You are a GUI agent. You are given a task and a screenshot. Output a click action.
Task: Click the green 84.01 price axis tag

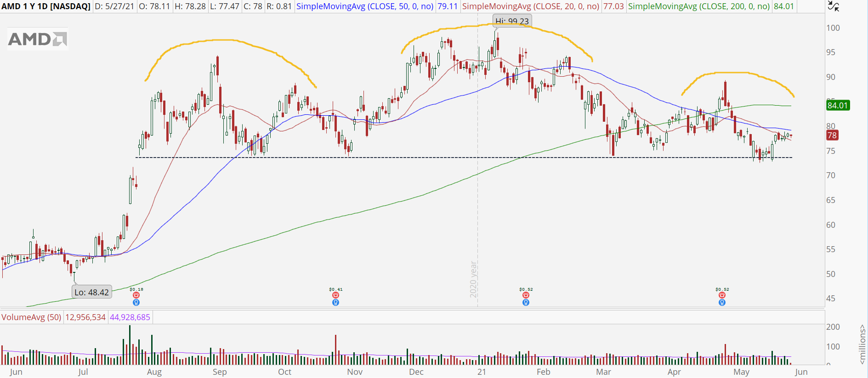click(838, 105)
